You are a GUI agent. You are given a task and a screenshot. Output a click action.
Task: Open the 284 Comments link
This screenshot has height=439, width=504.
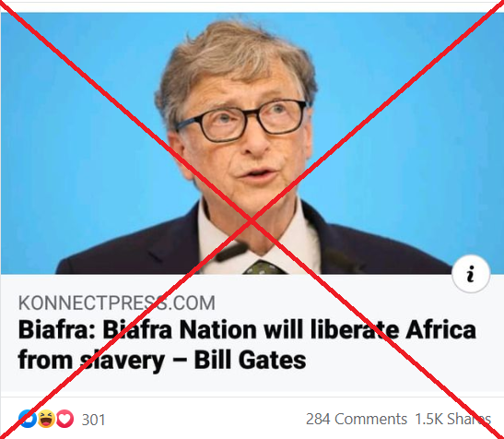(x=357, y=419)
